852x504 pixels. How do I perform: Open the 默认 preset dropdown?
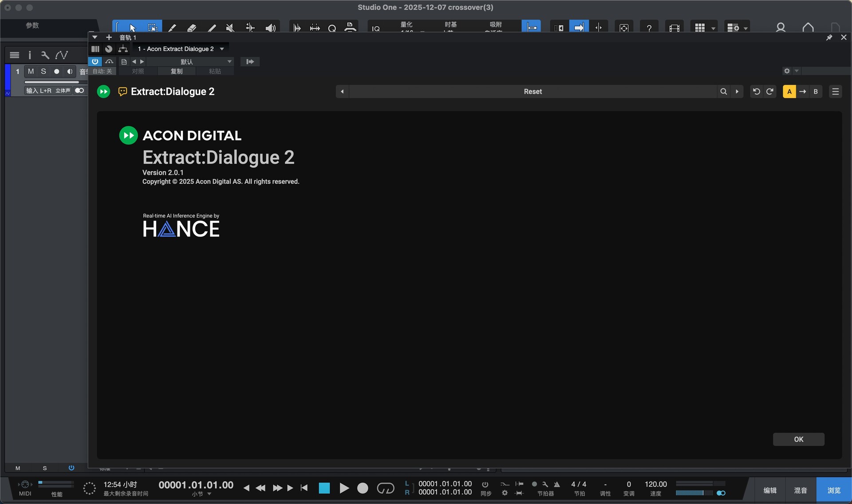click(229, 62)
